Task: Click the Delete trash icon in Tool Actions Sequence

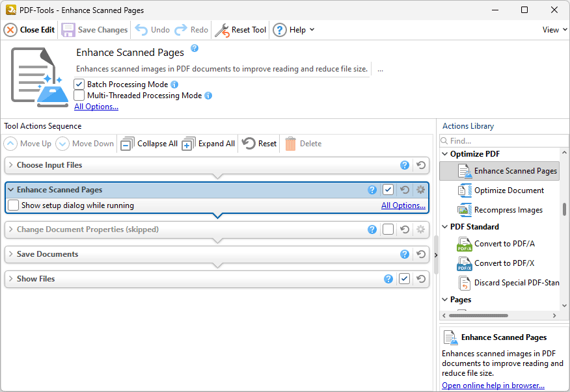Action: tap(288, 143)
